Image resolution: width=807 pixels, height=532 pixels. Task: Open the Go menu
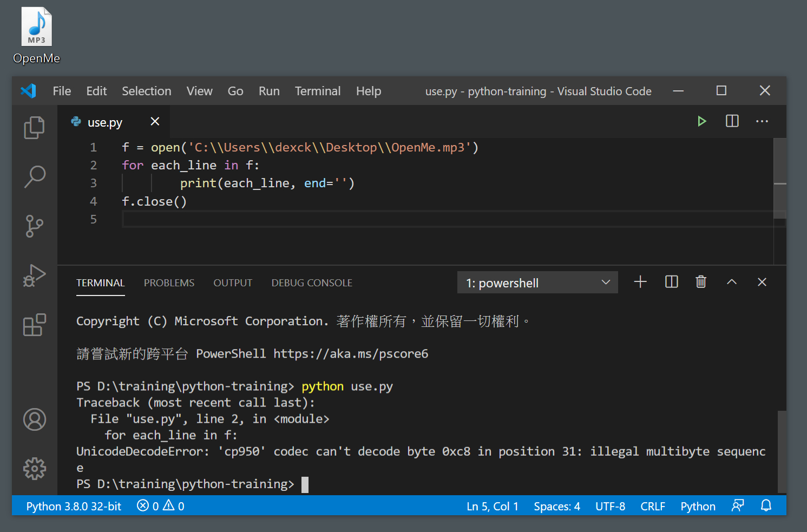click(235, 91)
